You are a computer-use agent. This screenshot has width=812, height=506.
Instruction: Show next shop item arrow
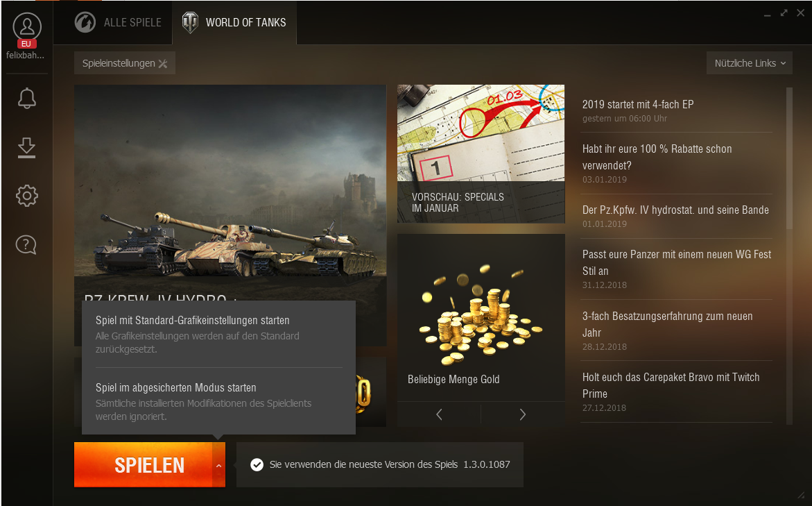pyautogui.click(x=523, y=414)
